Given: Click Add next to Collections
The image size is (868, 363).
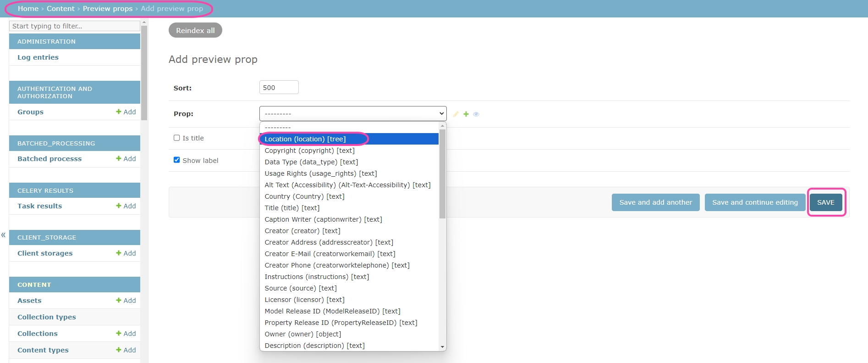Looking at the screenshot, I should click(126, 334).
